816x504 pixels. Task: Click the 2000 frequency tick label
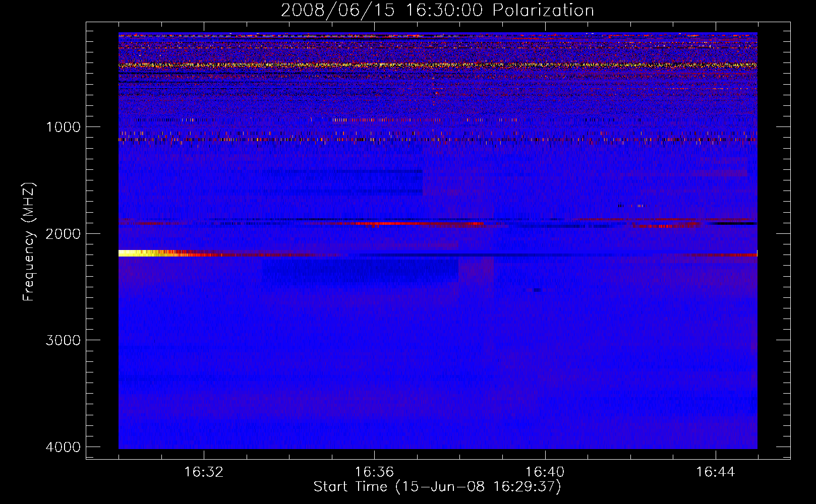tap(64, 233)
